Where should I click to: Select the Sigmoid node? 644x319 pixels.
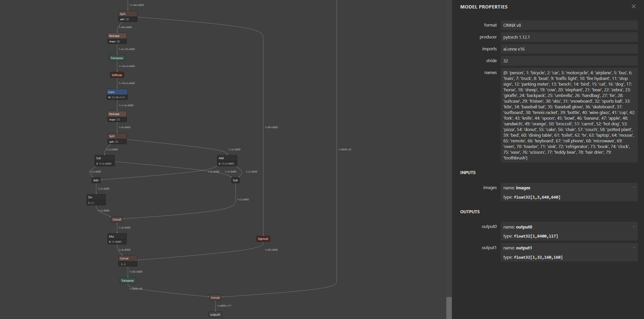point(263,239)
